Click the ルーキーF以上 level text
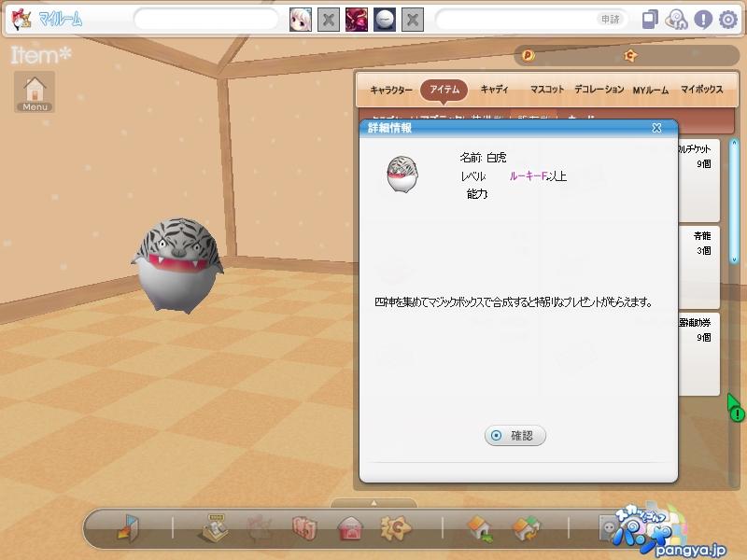 pyautogui.click(x=538, y=176)
